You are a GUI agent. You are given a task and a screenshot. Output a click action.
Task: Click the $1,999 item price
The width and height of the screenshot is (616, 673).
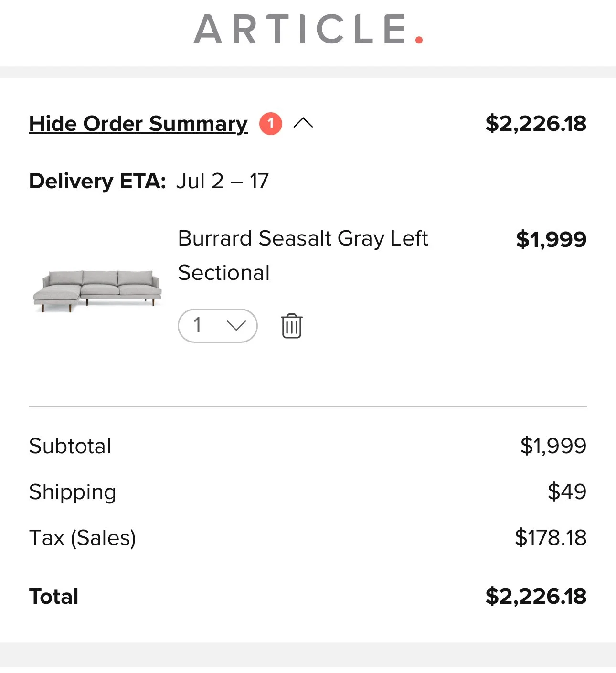[551, 239]
